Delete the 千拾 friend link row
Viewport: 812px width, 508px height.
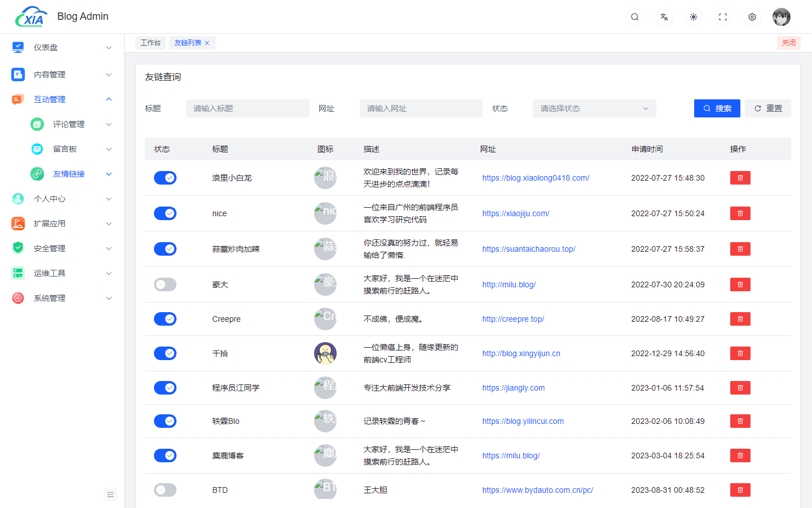click(x=740, y=353)
